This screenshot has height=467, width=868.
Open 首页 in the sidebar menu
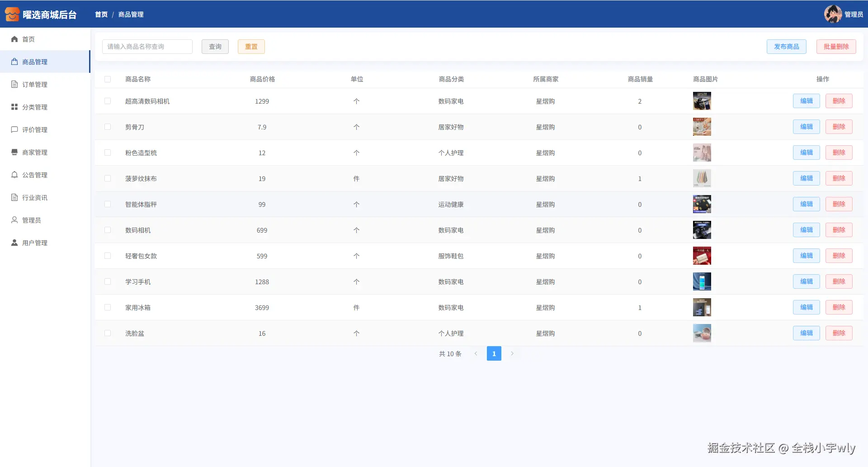click(x=45, y=39)
